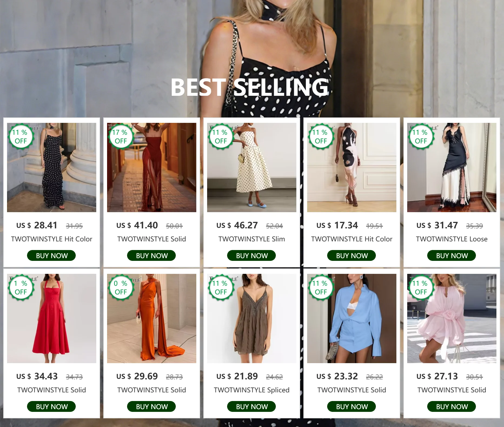Open TWOTWINSTYLE Slim product title link

pos(252,239)
